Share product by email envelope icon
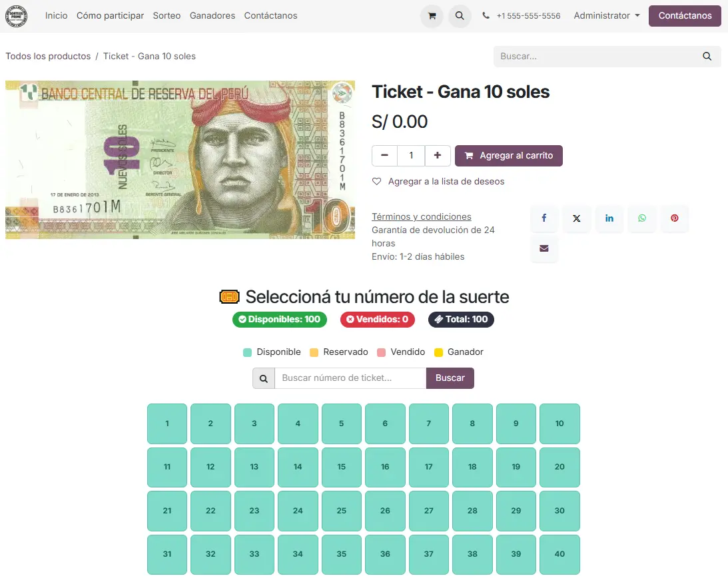The height and width of the screenshot is (578, 728). coord(544,248)
